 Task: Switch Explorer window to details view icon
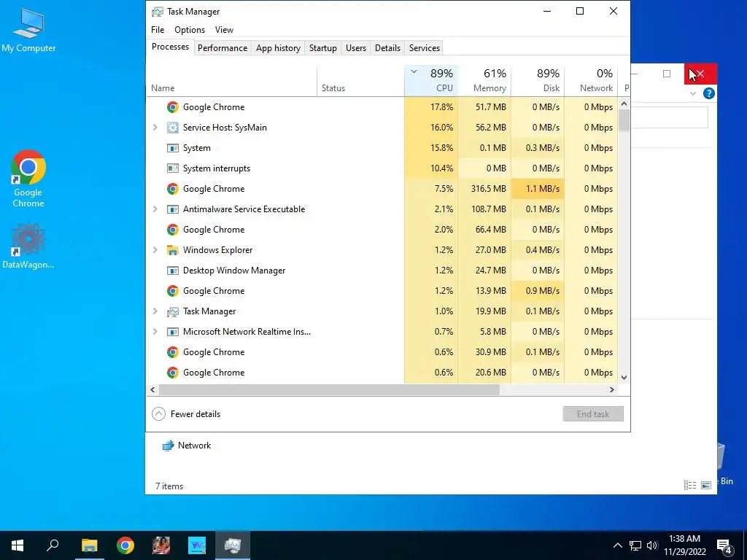click(x=690, y=485)
